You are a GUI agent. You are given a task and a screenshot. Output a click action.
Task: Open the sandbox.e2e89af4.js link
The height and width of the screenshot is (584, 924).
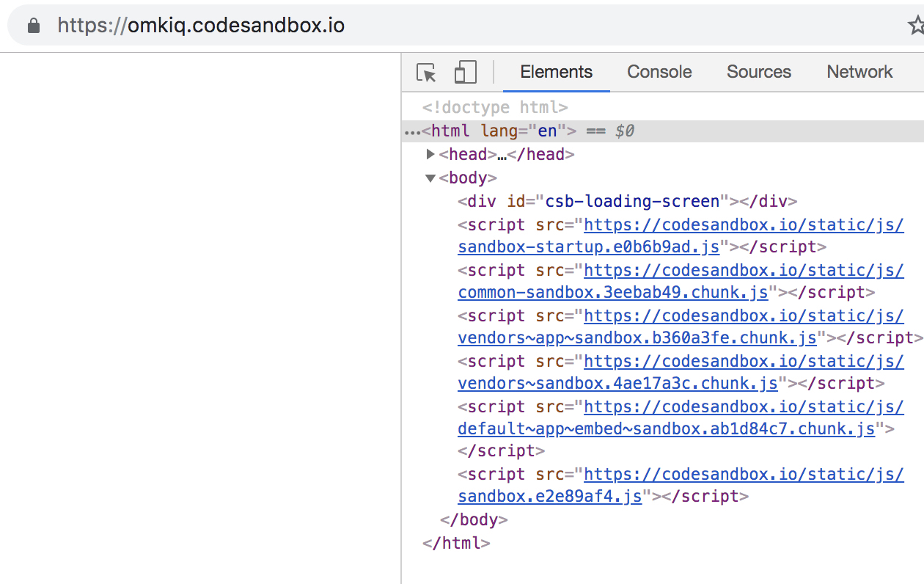681,485
